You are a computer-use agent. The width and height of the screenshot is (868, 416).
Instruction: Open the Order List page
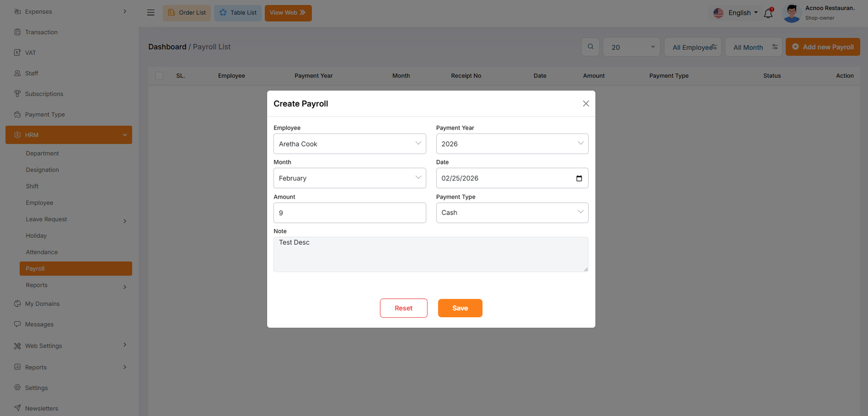[187, 13]
